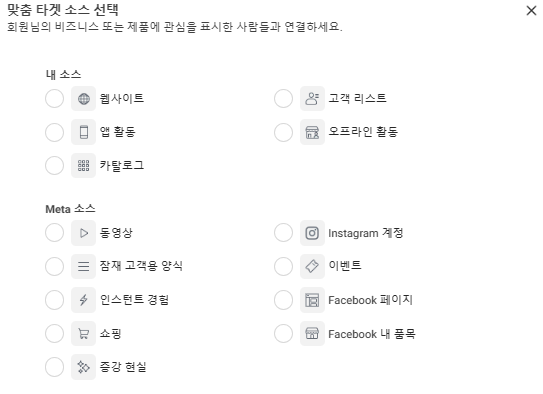Choose the Facebook 내 품목 radio option
543x394 pixels.
point(283,333)
